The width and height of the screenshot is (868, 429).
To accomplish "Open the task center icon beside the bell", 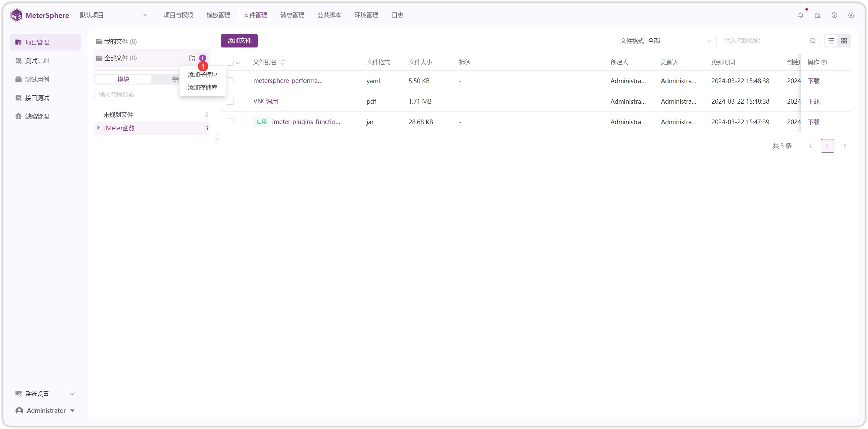I will pyautogui.click(x=818, y=15).
